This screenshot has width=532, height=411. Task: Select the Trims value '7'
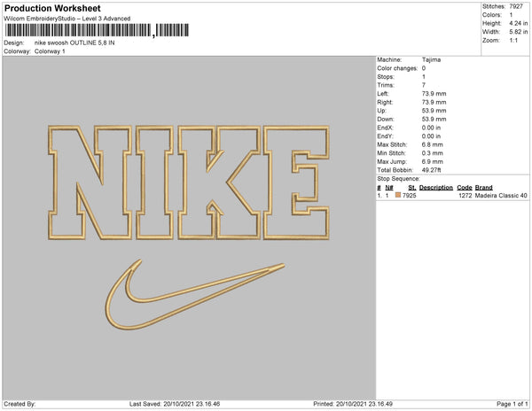(424, 85)
